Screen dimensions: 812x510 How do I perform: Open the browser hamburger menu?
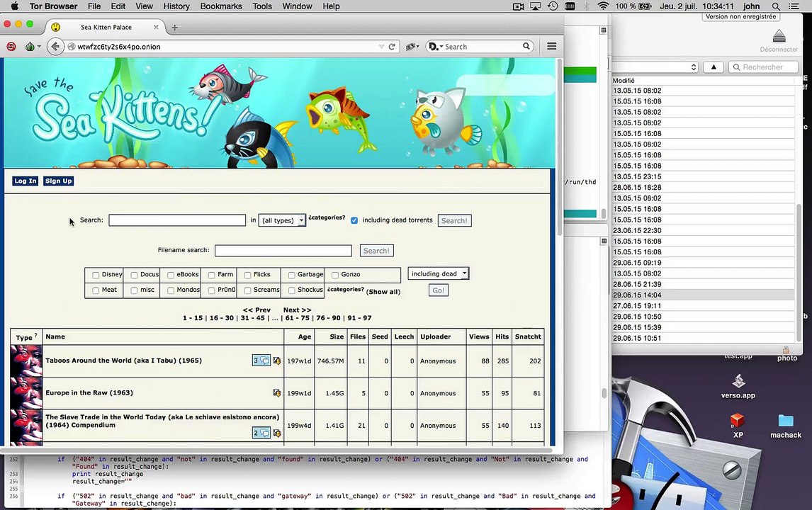(x=551, y=47)
